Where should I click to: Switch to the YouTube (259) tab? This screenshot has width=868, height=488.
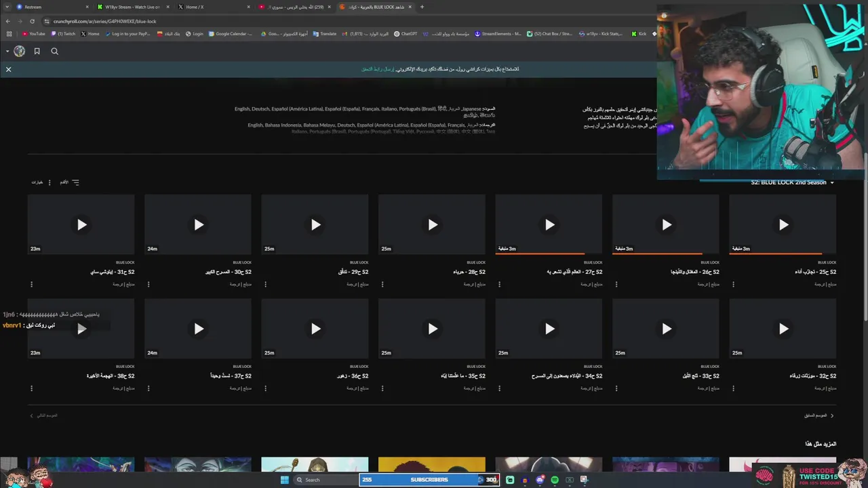[x=294, y=7]
